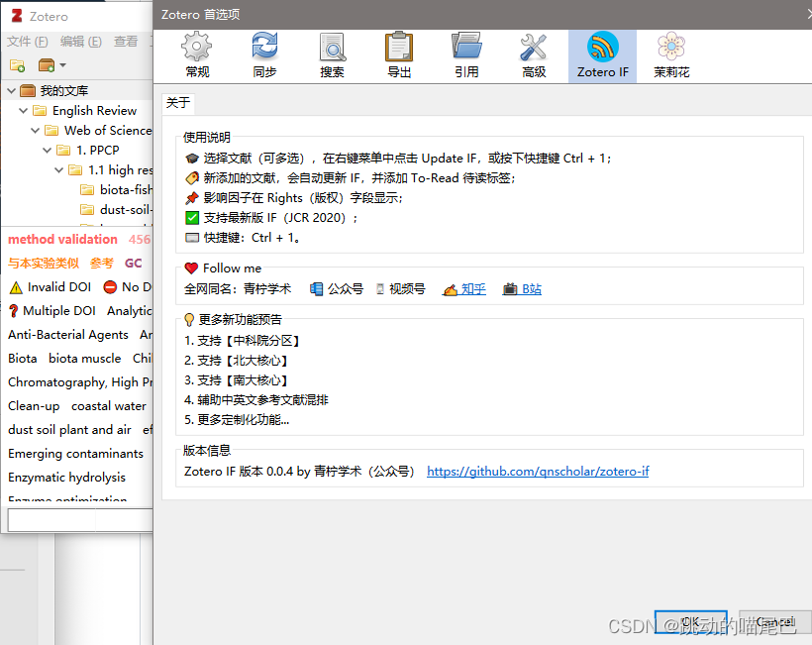
Task: Filter by Multiple DOI tag
Action: 52,311
